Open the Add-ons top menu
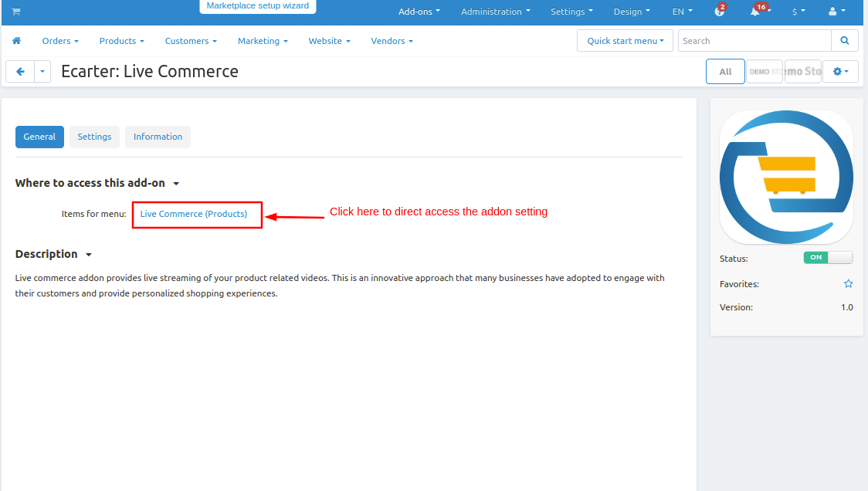Screen dimensions: 868x491 [419, 12]
